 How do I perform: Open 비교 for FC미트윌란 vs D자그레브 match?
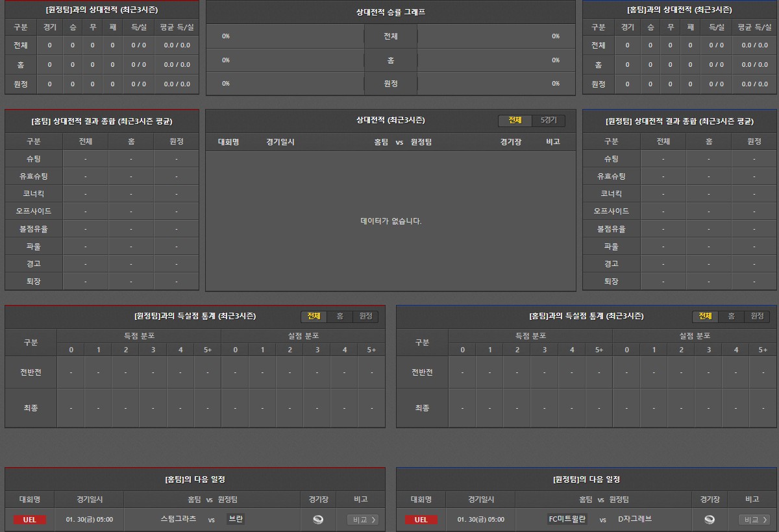(754, 520)
